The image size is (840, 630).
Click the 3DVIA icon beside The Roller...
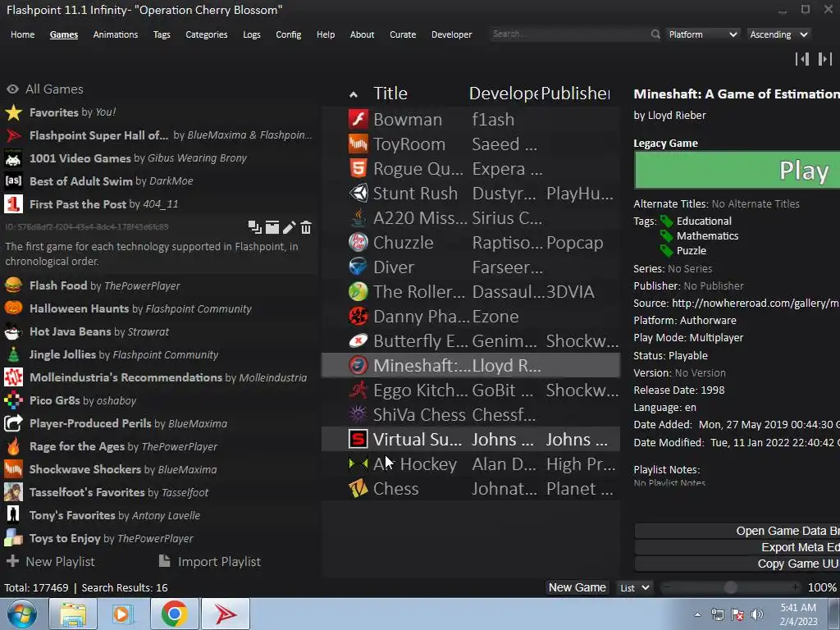point(358,291)
